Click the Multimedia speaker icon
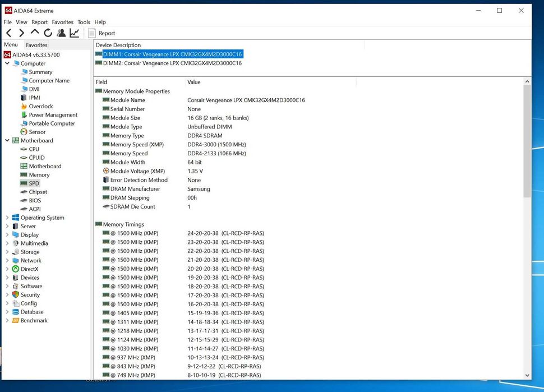Image resolution: width=544 pixels, height=392 pixels. tap(16, 243)
